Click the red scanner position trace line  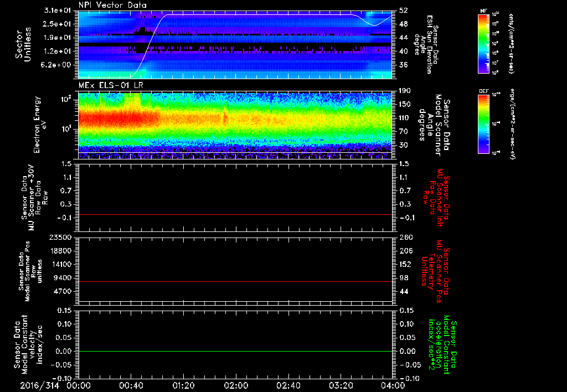coord(235,281)
